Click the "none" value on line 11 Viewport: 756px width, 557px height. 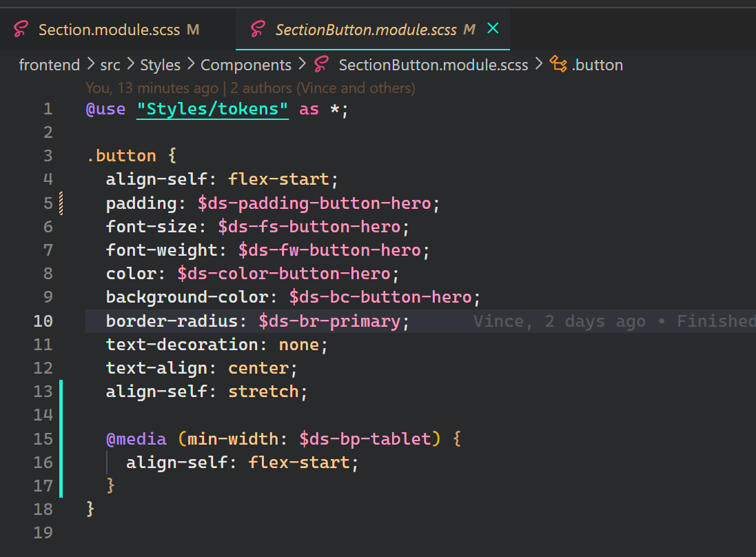(299, 345)
